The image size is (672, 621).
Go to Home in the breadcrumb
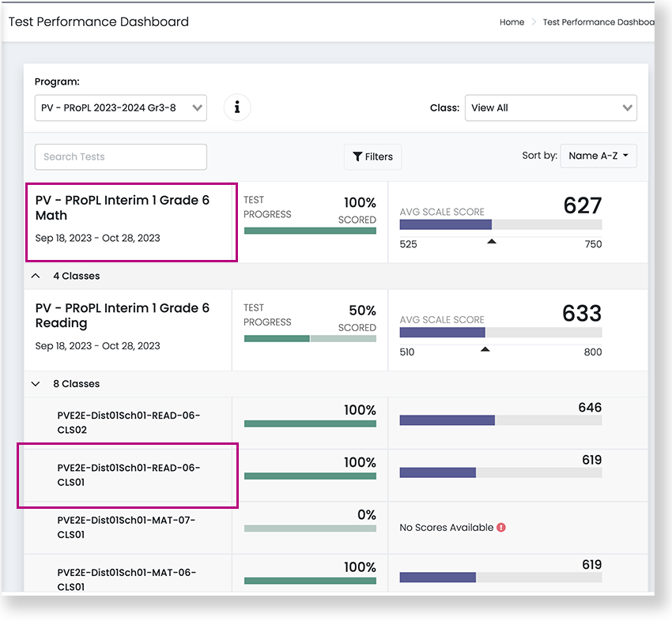pyautogui.click(x=512, y=22)
